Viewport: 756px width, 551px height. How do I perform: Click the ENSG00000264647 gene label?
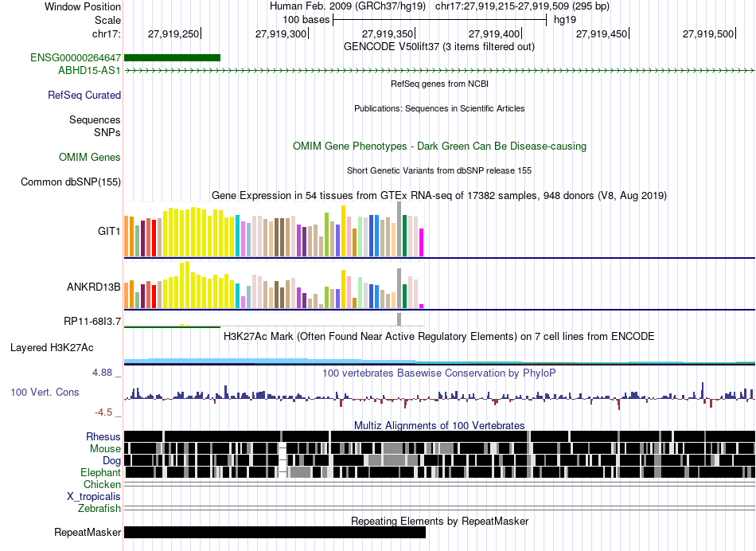point(76,58)
